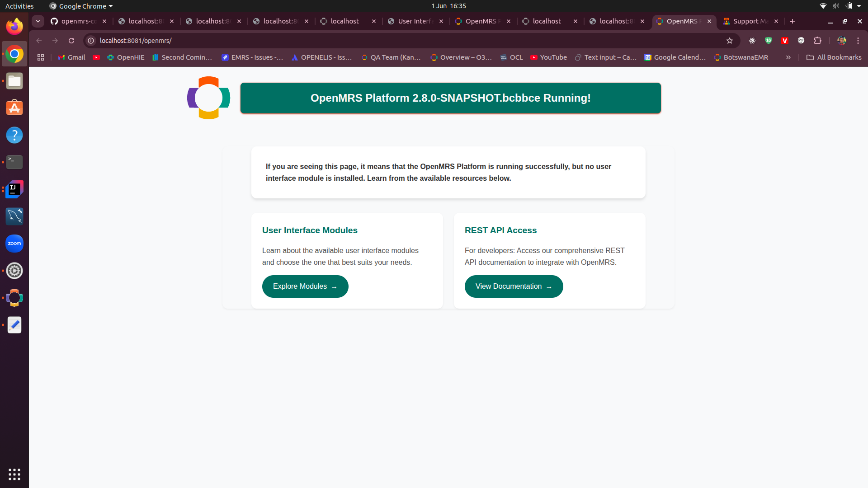Click the View Documentation button

tap(514, 286)
